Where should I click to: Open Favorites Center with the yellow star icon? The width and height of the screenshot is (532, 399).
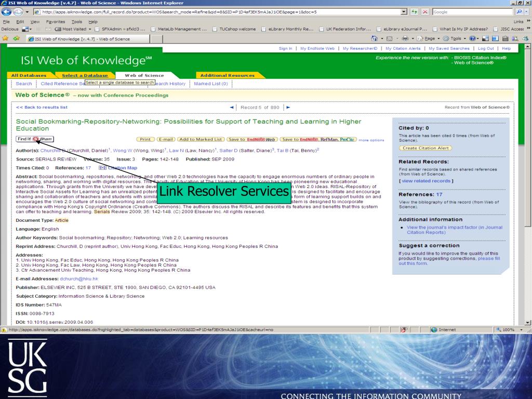point(5,38)
